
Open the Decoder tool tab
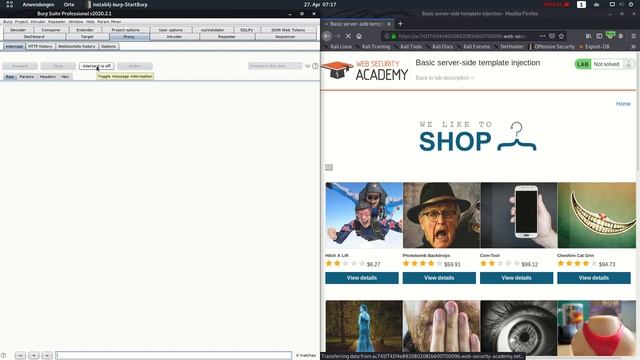point(18,30)
